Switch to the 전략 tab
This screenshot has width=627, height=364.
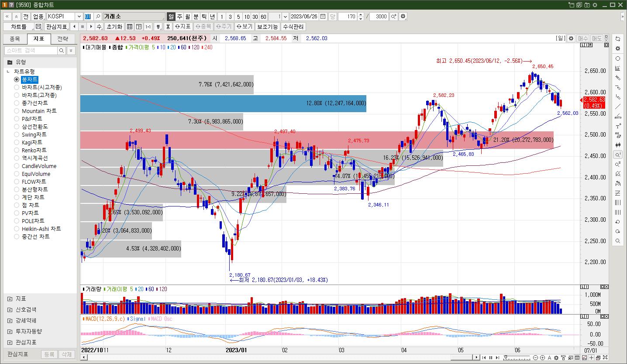pyautogui.click(x=63, y=39)
